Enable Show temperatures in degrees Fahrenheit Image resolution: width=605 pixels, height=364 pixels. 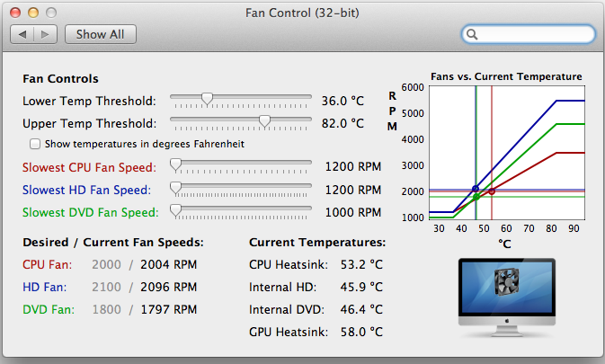[35, 144]
